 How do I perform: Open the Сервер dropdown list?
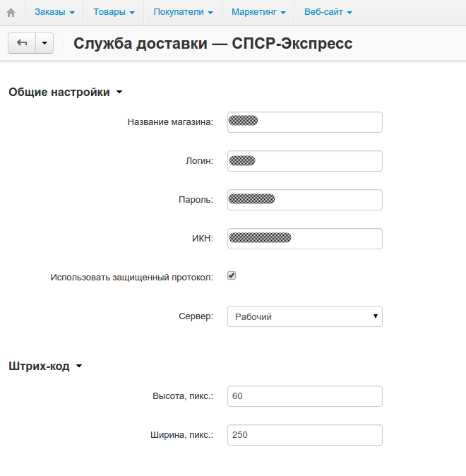304,316
